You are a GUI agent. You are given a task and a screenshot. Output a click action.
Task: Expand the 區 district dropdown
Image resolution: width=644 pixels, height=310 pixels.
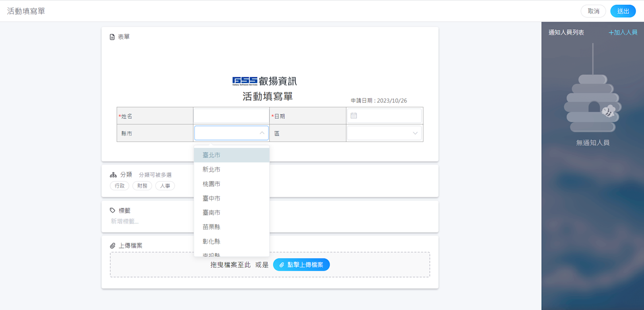[x=415, y=133]
